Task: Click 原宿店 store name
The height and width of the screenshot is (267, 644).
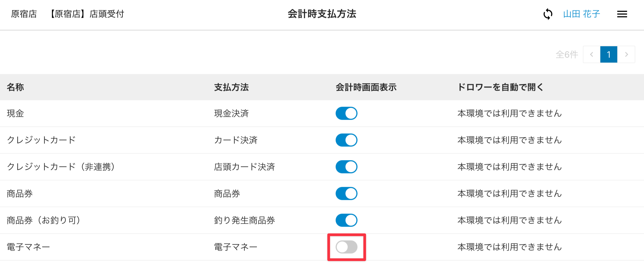Action: click(24, 14)
